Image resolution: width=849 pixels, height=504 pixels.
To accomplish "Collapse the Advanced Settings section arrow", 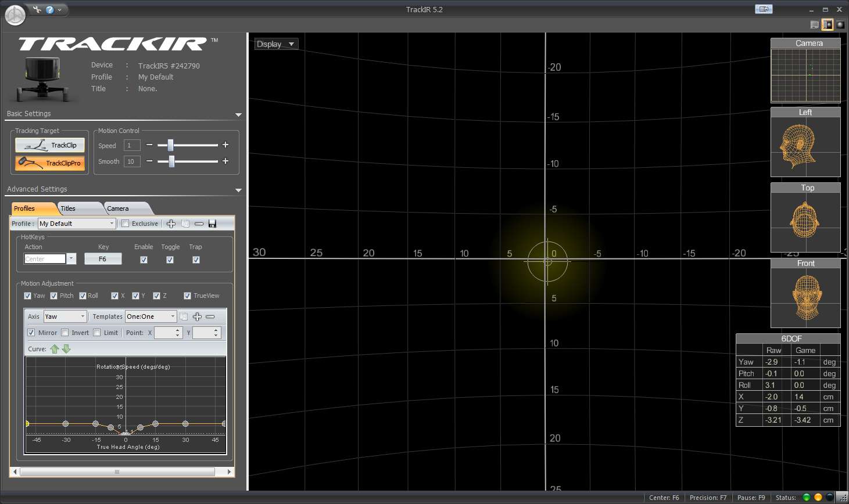I will (x=238, y=190).
